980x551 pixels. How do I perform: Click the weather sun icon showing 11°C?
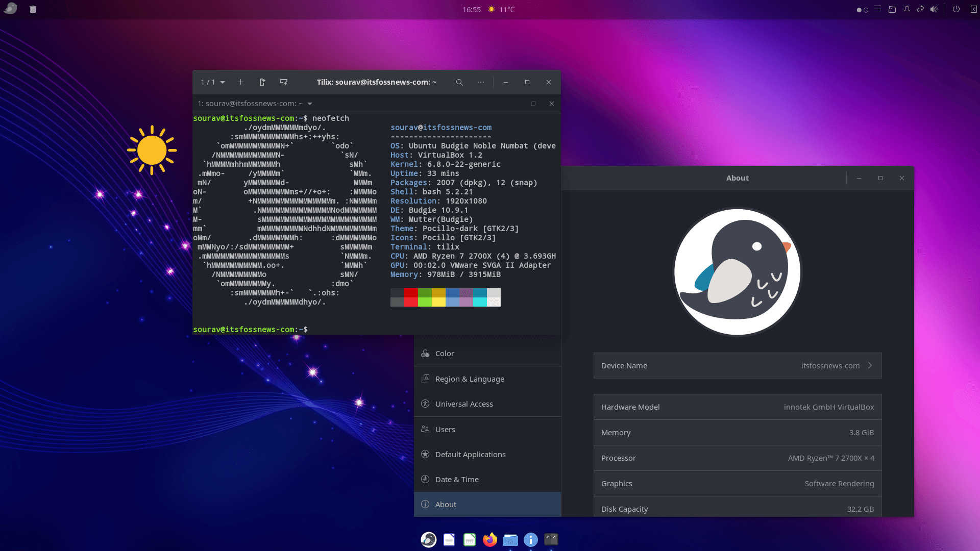(x=490, y=9)
